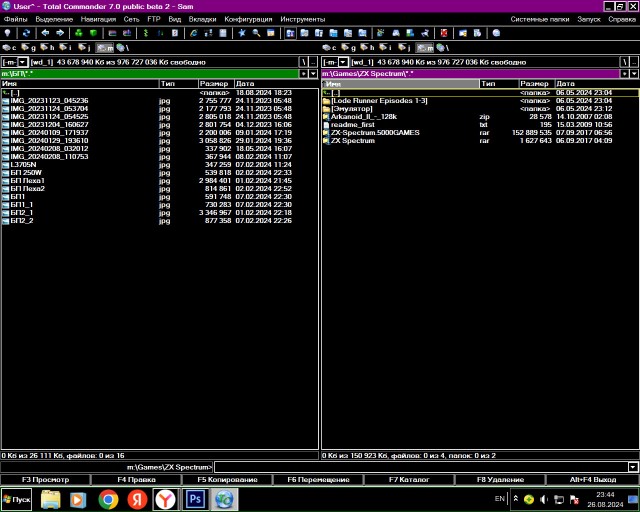Screen dimensions: 640x512
Task: Click EN language indicator in tray
Action: (499, 499)
